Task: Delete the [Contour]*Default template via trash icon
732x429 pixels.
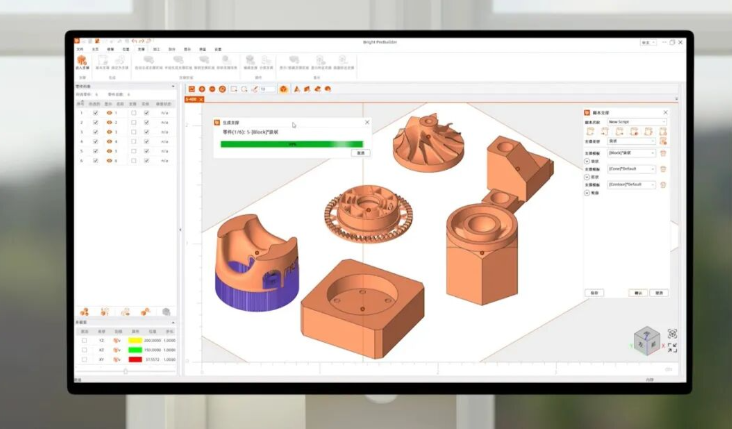Action: click(x=663, y=185)
